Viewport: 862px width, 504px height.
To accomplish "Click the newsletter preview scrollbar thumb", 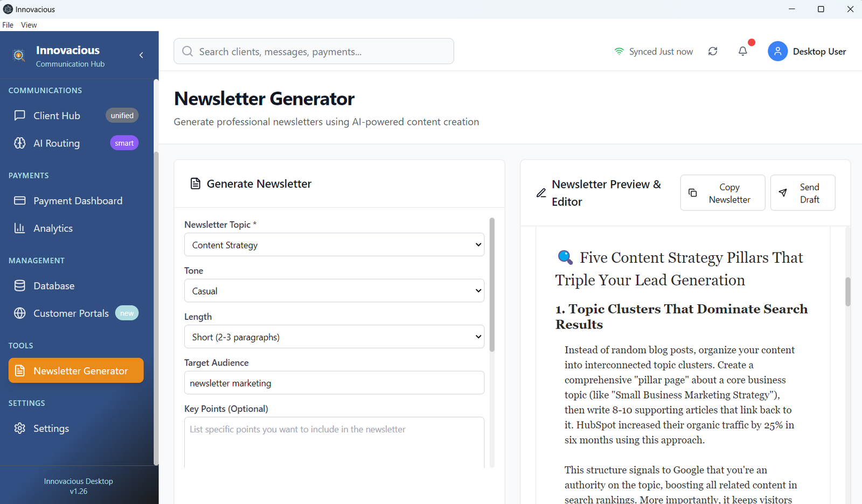I will (x=847, y=291).
